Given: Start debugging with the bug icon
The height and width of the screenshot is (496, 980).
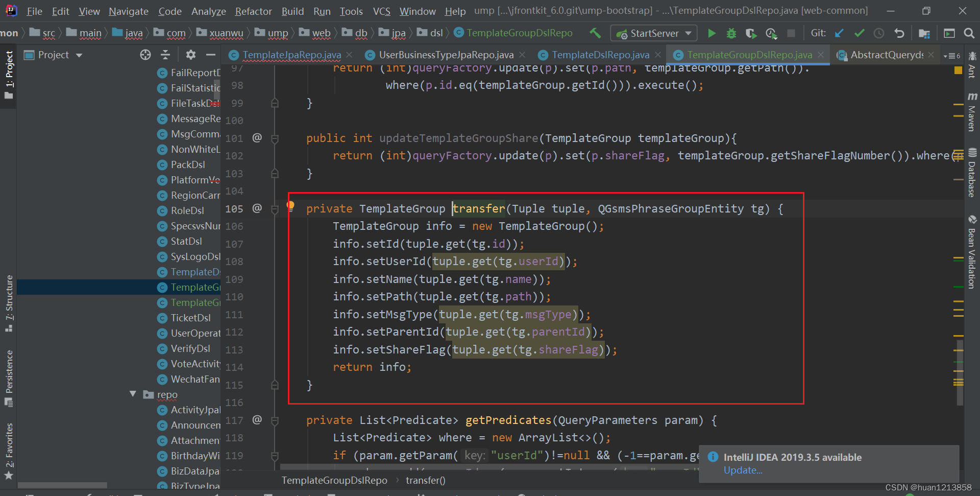Looking at the screenshot, I should click(x=731, y=33).
